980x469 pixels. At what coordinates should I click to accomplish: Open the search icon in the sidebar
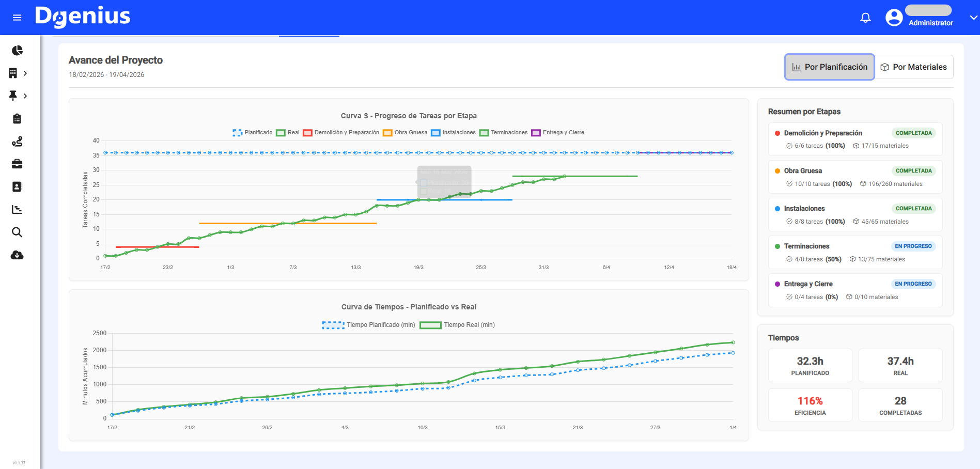coord(17,232)
